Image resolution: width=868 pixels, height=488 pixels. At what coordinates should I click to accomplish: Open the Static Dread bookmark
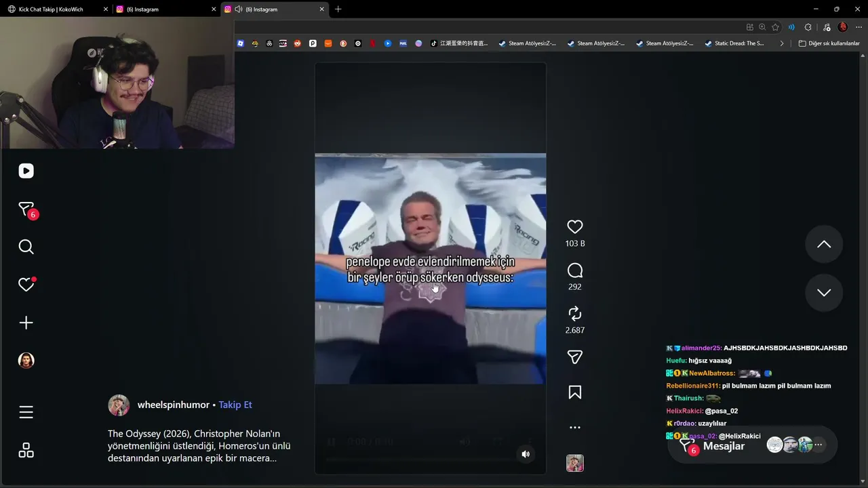pos(734,43)
